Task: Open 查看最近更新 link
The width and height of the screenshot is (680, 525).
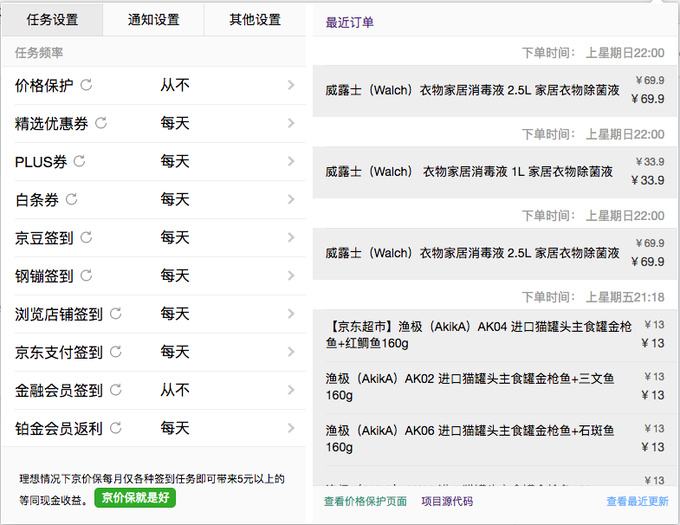Action: tap(638, 502)
